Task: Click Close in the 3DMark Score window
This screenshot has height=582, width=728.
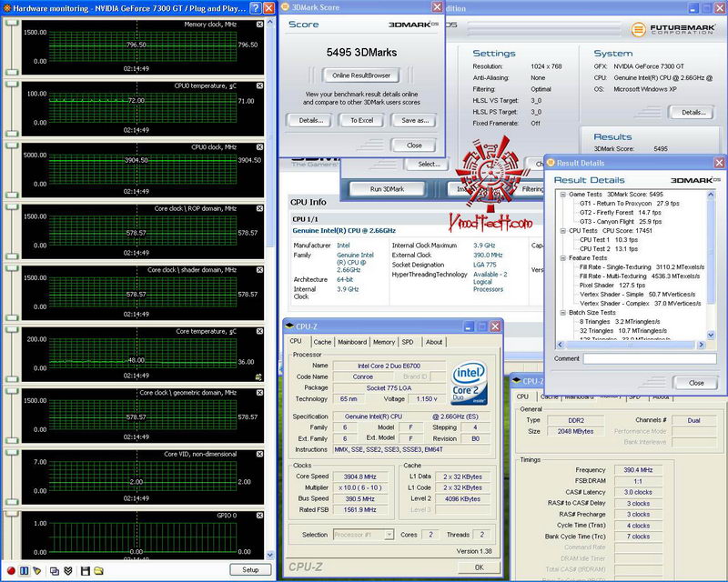Action: pos(414,145)
